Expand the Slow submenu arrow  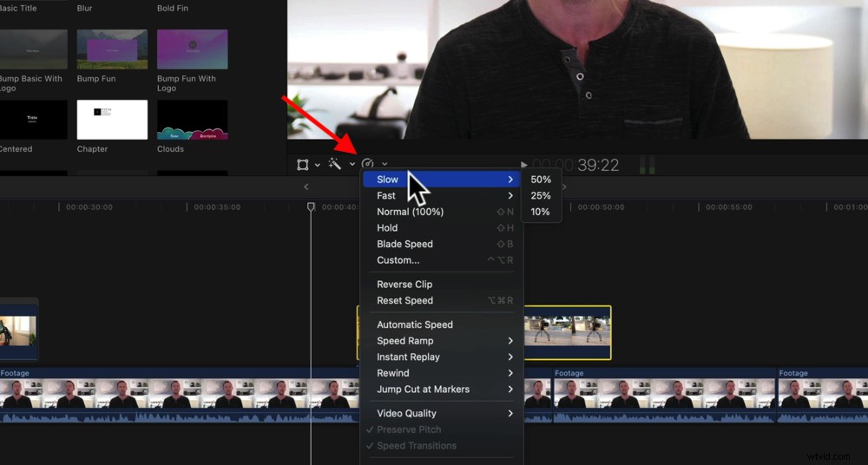point(510,180)
